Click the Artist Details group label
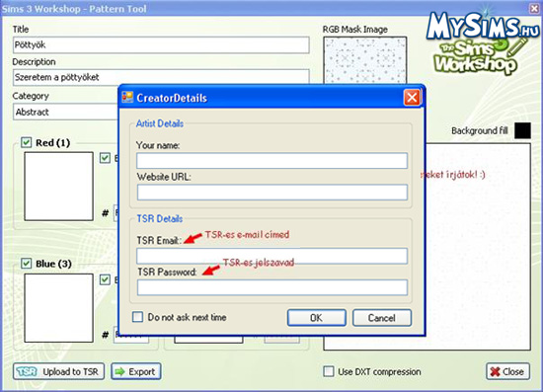 (x=160, y=123)
